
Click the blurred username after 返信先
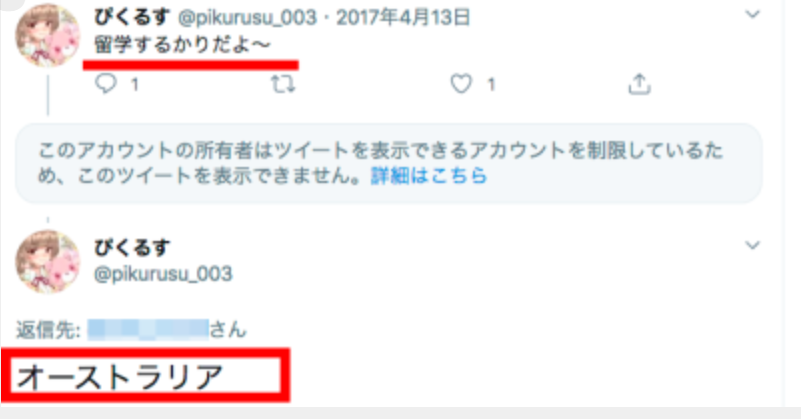tap(148, 330)
